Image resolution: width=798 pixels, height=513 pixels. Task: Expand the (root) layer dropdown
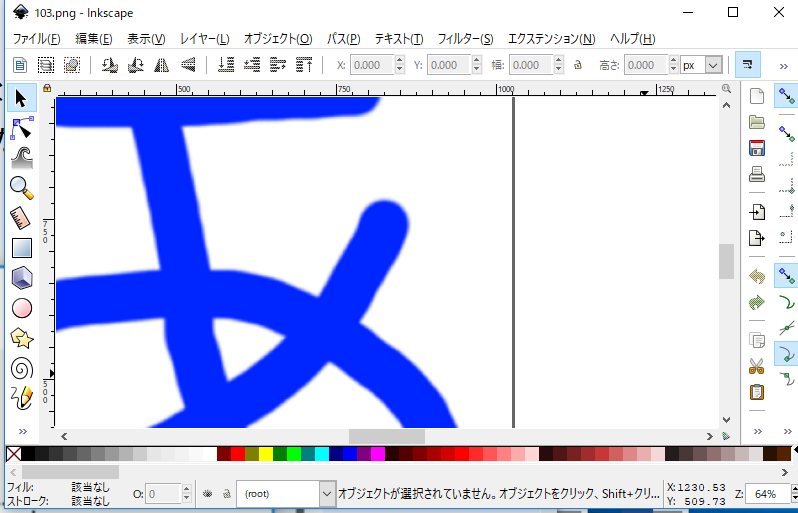(286, 494)
